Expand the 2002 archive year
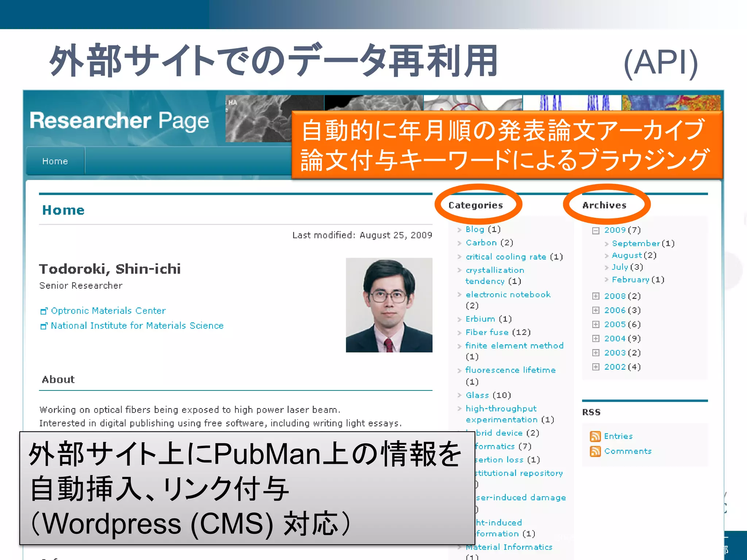The width and height of the screenshot is (747, 560). 596,367
